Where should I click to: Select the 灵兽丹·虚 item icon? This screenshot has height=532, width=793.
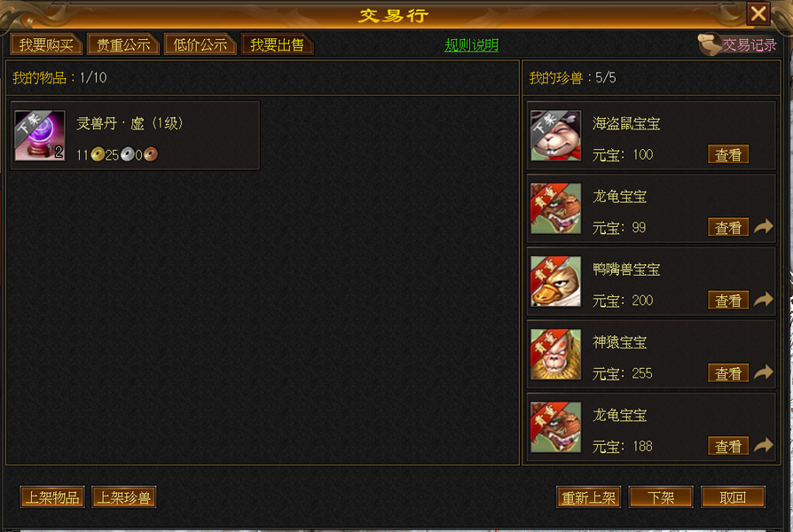point(40,136)
